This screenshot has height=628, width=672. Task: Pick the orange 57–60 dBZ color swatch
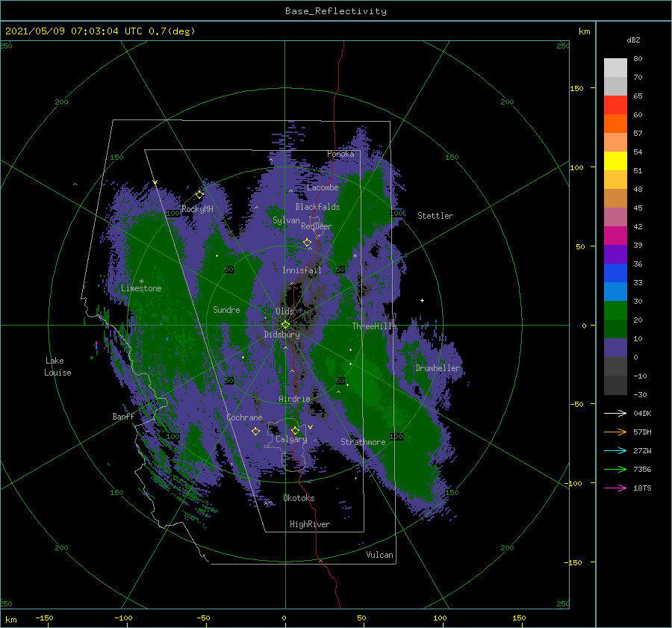pyautogui.click(x=615, y=124)
